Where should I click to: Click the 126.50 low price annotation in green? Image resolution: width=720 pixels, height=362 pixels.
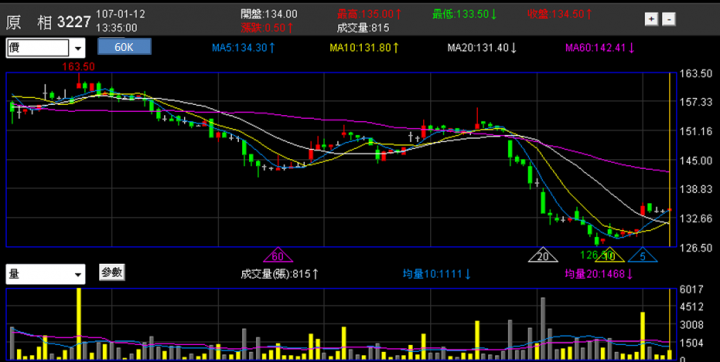597,255
